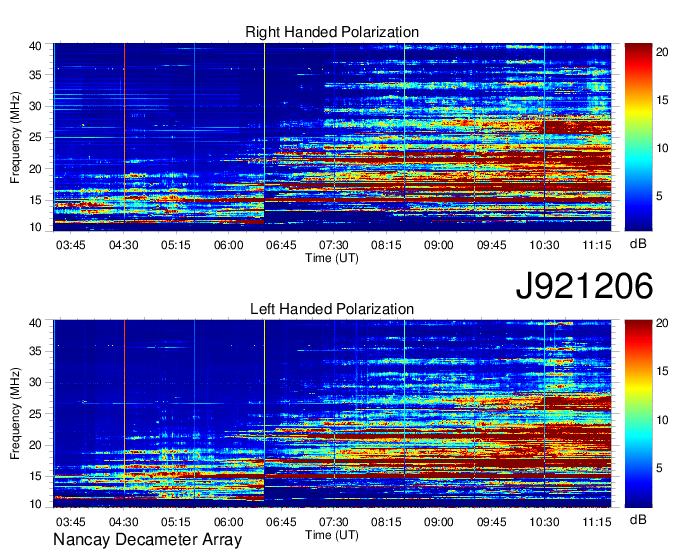This screenshot has width=680, height=552.
Task: Click the 20 MHz tick label on top plot
Action: [x=35, y=169]
